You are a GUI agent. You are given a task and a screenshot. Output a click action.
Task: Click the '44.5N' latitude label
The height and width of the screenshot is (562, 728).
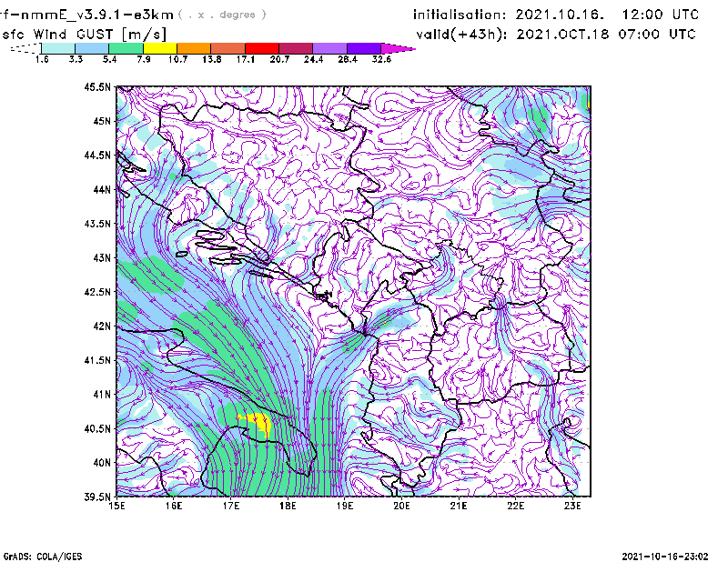[x=97, y=155]
